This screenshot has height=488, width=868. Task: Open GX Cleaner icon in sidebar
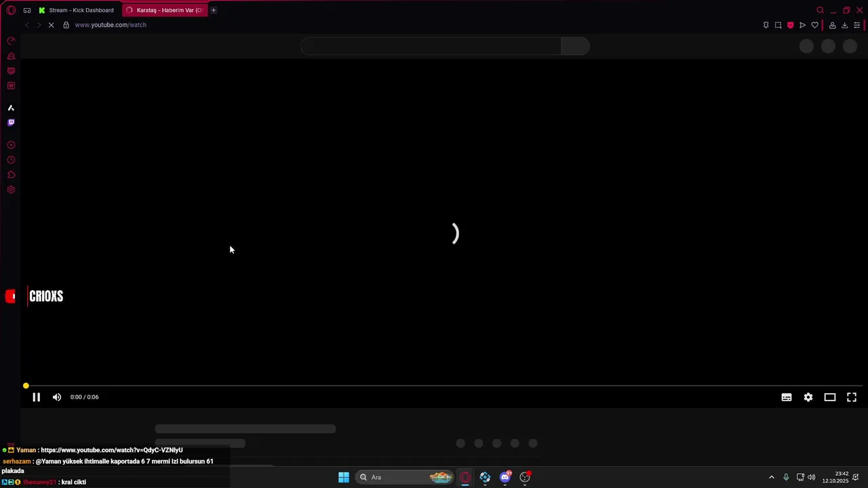[x=11, y=56]
